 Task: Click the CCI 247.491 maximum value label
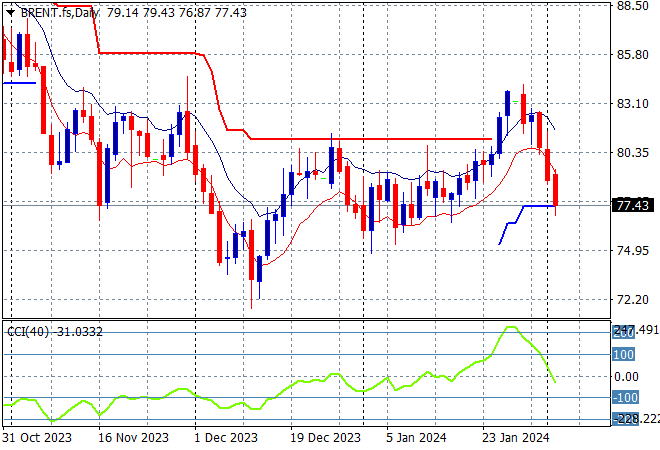(x=636, y=330)
